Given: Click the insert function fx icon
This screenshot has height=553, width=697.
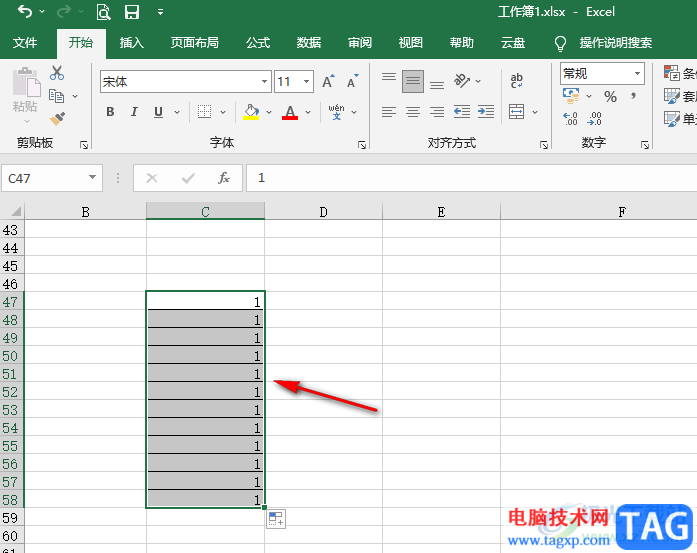Looking at the screenshot, I should 224,178.
